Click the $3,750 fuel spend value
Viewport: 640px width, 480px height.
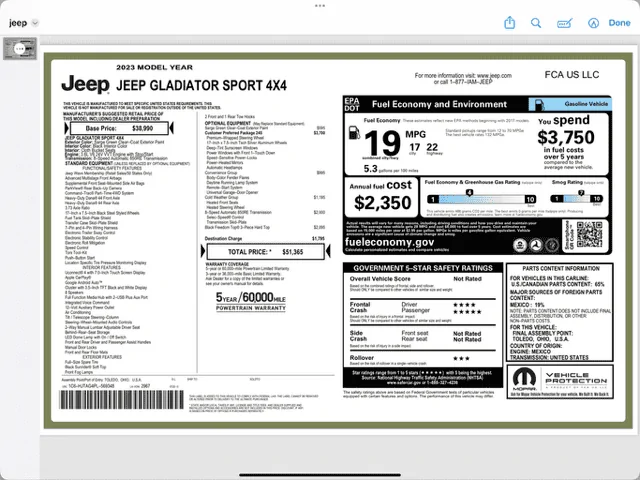[566, 137]
